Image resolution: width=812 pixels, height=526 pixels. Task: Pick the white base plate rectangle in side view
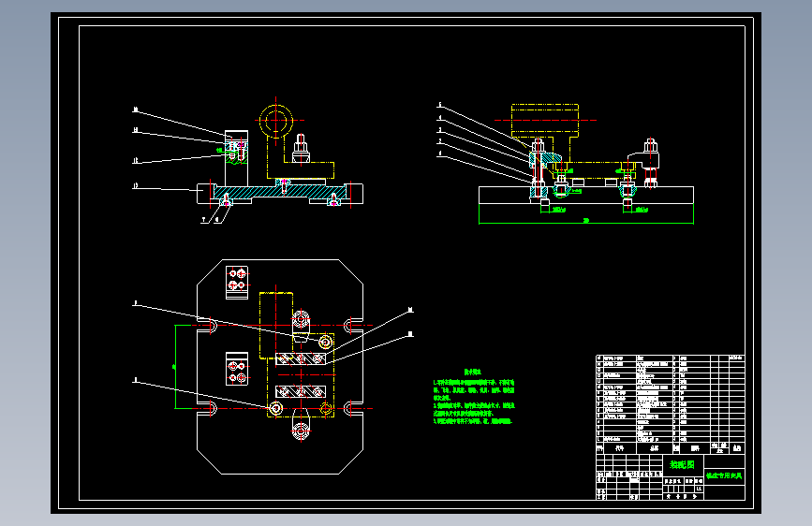[x=586, y=196]
